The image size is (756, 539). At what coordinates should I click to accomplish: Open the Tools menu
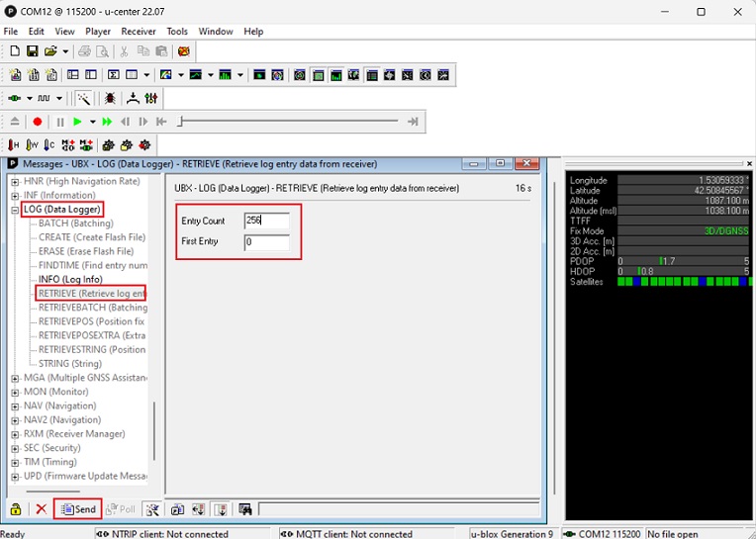[x=177, y=32]
